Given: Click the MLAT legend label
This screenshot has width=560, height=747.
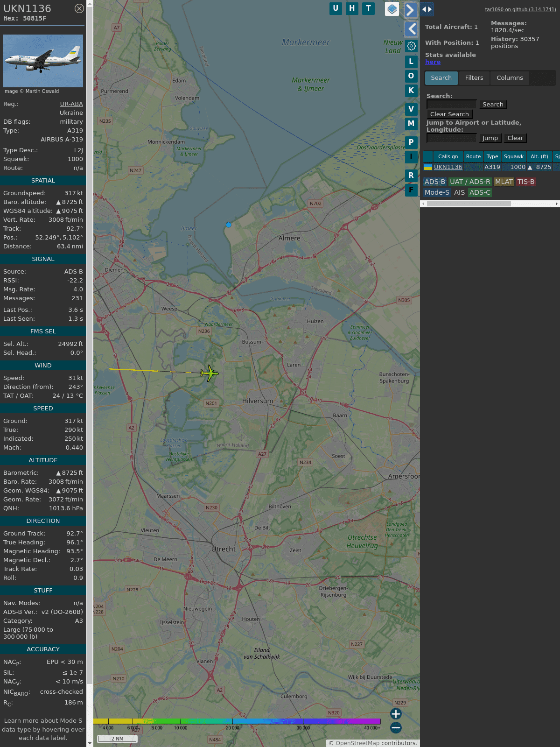Looking at the screenshot, I should 504,182.
